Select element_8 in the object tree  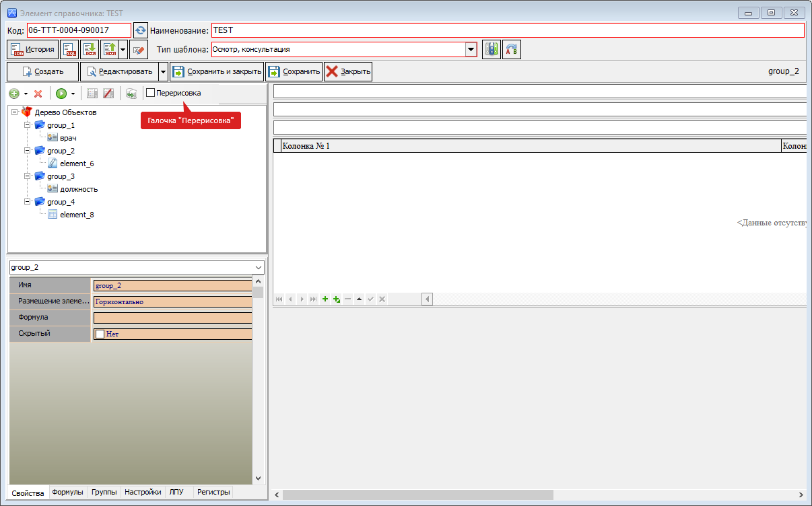point(77,215)
